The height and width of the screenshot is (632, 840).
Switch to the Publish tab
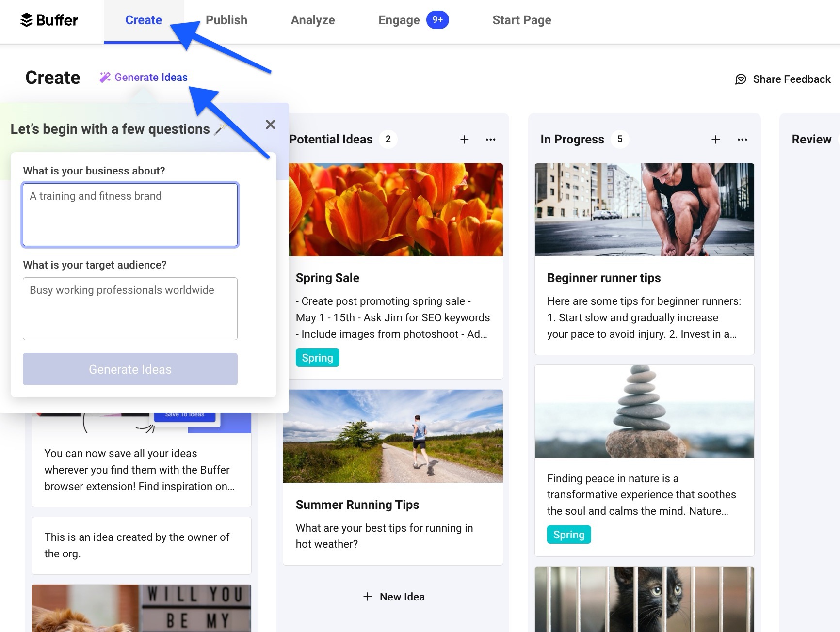tap(226, 20)
